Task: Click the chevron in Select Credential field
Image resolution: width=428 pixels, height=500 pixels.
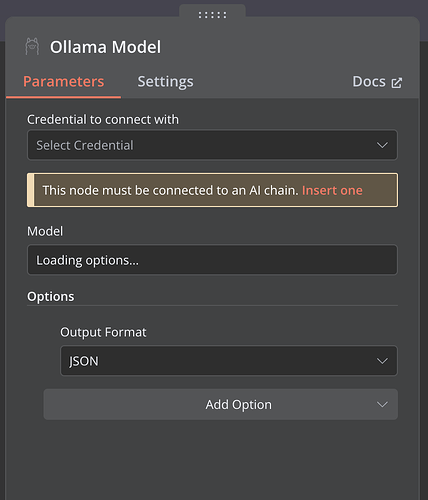Action: [382, 145]
